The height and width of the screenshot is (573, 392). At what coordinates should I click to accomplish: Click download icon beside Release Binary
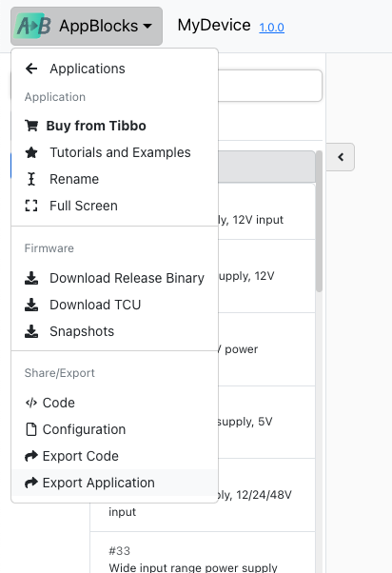tap(31, 278)
